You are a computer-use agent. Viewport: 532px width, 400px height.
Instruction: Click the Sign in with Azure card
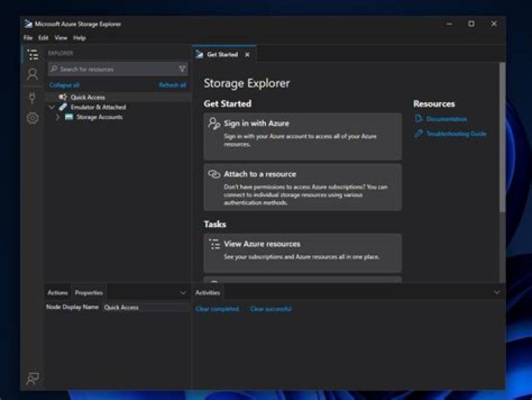(x=302, y=137)
